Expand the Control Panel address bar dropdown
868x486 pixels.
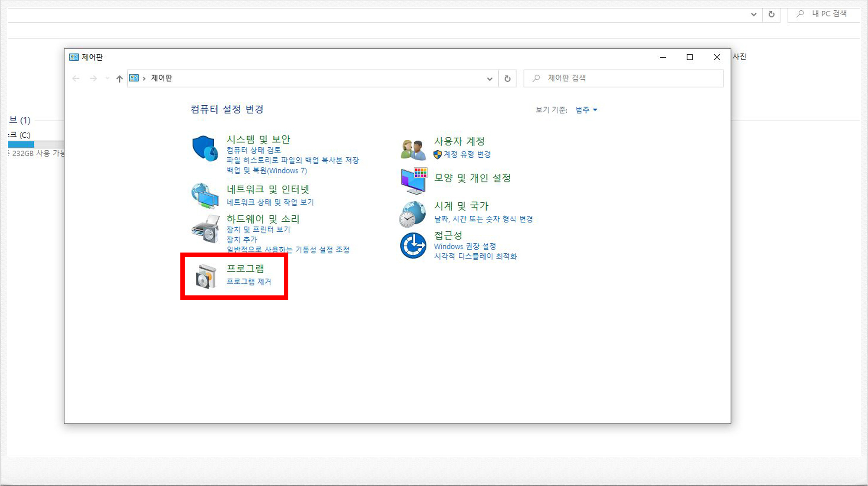(489, 78)
